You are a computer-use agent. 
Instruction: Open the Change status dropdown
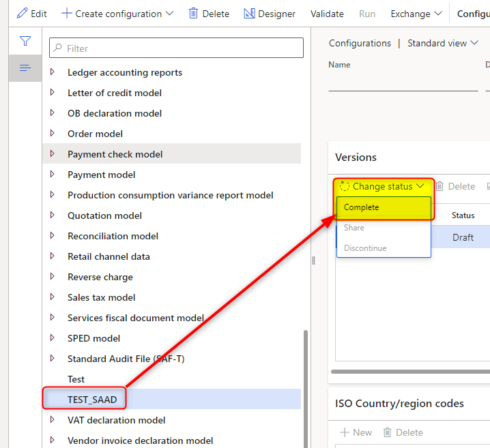(x=382, y=186)
